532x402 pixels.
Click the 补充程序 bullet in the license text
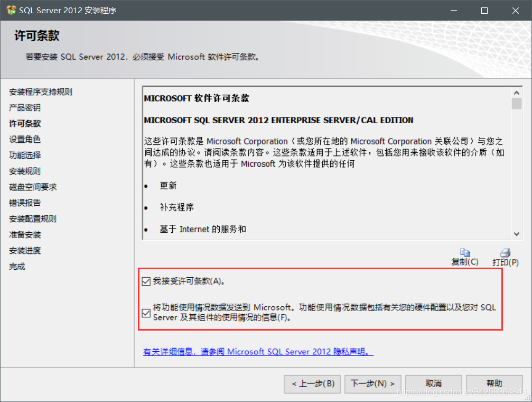click(x=177, y=207)
